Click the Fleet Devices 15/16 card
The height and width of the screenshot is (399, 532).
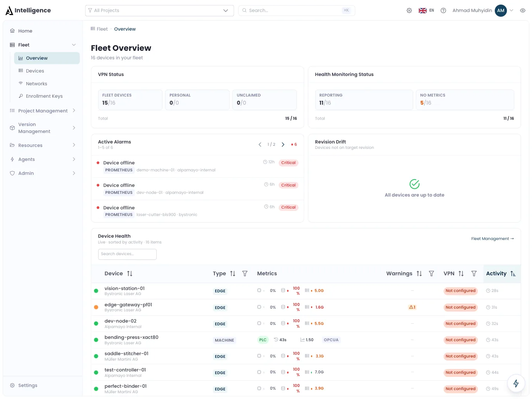(x=130, y=100)
